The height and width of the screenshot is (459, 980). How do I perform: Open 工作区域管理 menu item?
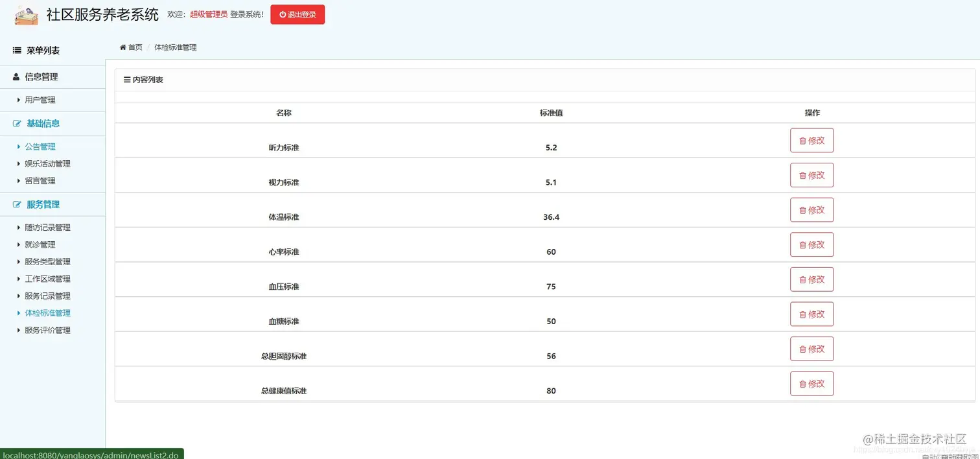point(48,279)
